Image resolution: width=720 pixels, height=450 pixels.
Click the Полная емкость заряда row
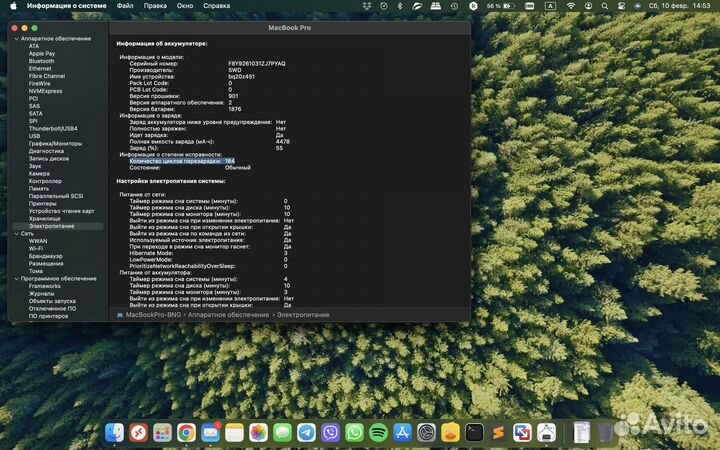click(x=209, y=141)
